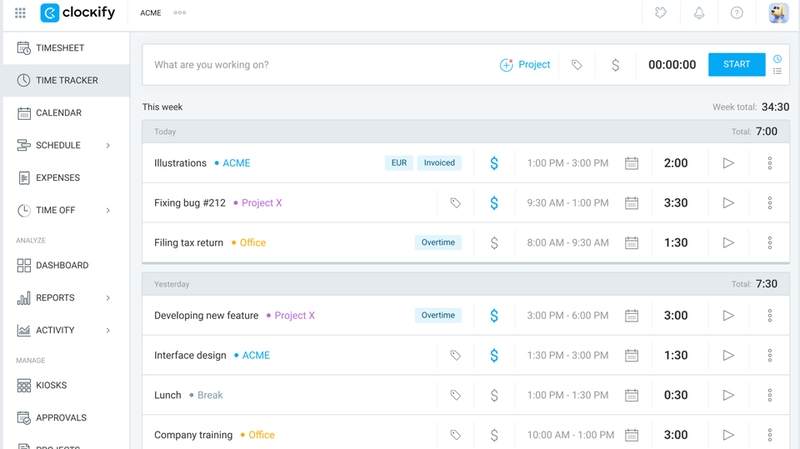Expand the Activity submenu chevron
This screenshot has width=800, height=449.
point(108,330)
